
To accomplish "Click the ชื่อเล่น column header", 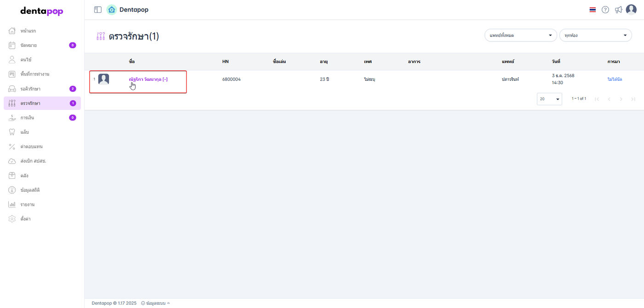I will coord(279,61).
